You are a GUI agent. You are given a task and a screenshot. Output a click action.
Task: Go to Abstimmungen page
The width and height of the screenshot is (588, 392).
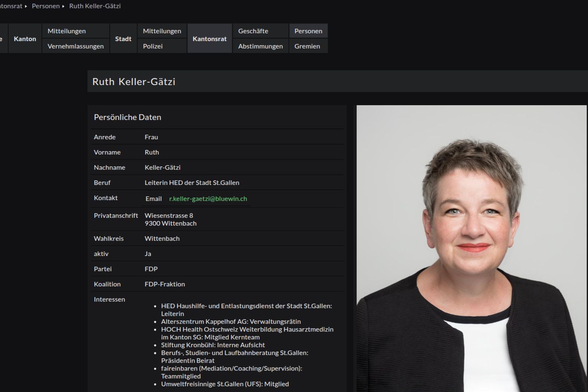click(260, 46)
